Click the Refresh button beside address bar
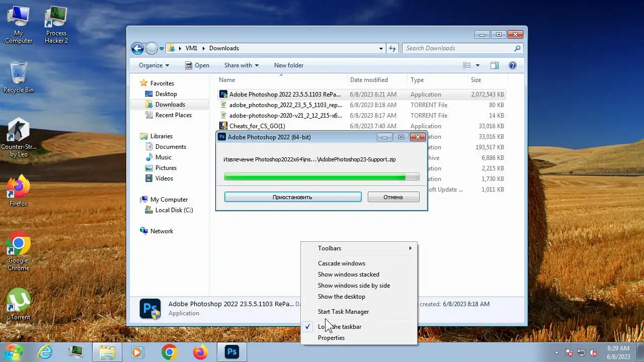The height and width of the screenshot is (362, 644). click(x=393, y=48)
